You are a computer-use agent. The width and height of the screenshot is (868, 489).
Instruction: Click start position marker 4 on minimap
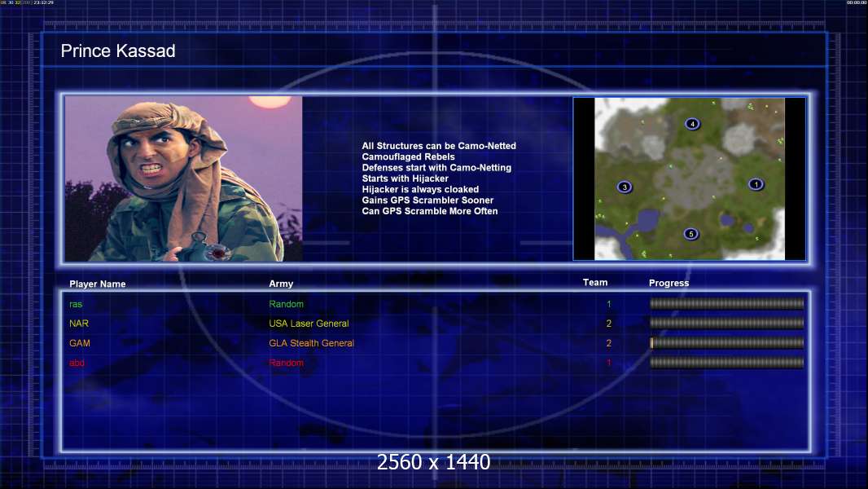point(692,124)
